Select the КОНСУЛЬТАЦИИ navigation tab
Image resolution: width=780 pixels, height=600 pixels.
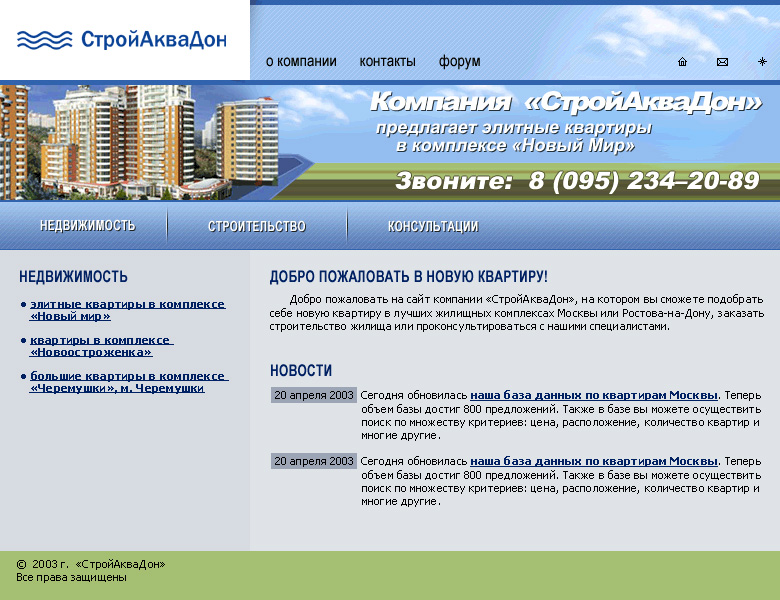click(x=433, y=226)
